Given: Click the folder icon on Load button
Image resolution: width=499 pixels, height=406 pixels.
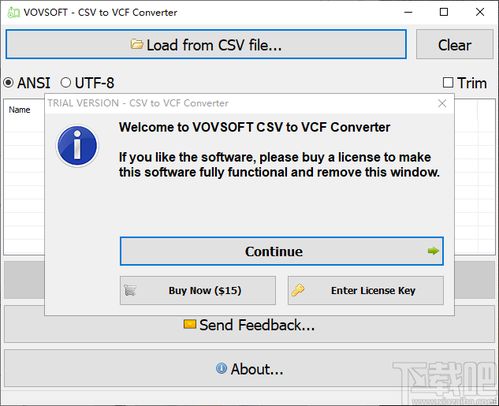Looking at the screenshot, I should (136, 44).
